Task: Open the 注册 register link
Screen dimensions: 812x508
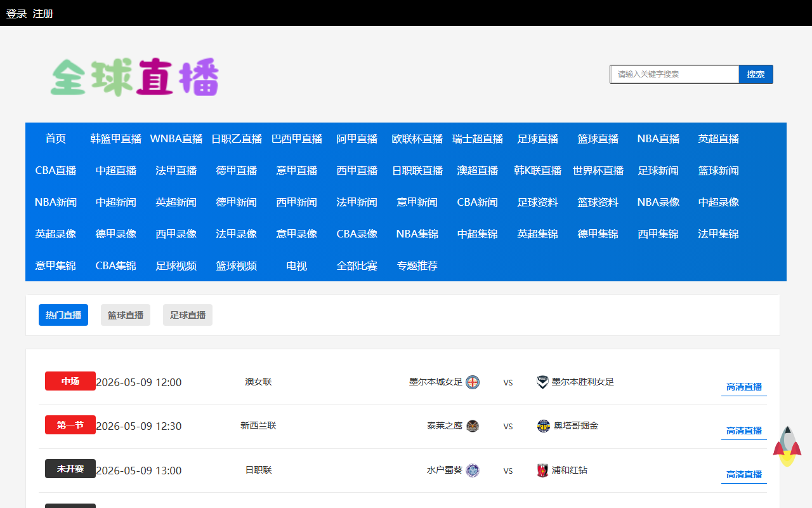Action: click(x=43, y=13)
